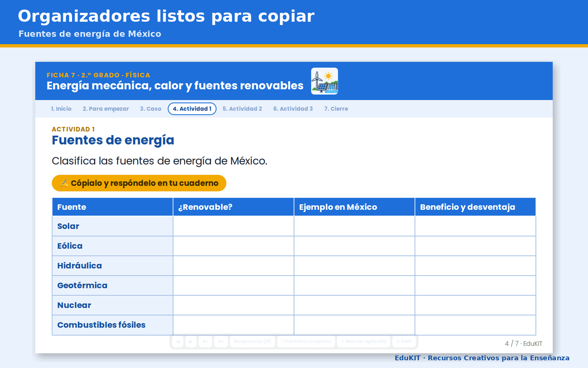The image size is (588, 368).
Task: Select the Nuclear row label
Action: click(x=112, y=305)
